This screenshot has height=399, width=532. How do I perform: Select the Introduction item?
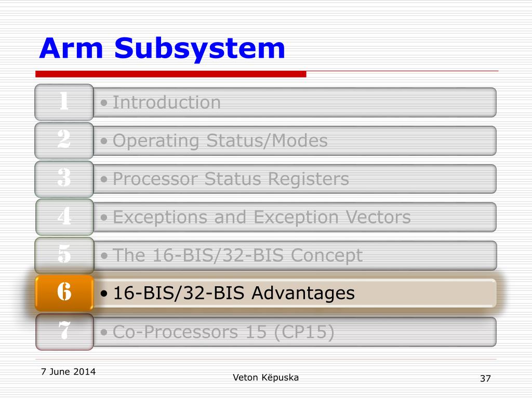[295, 102]
